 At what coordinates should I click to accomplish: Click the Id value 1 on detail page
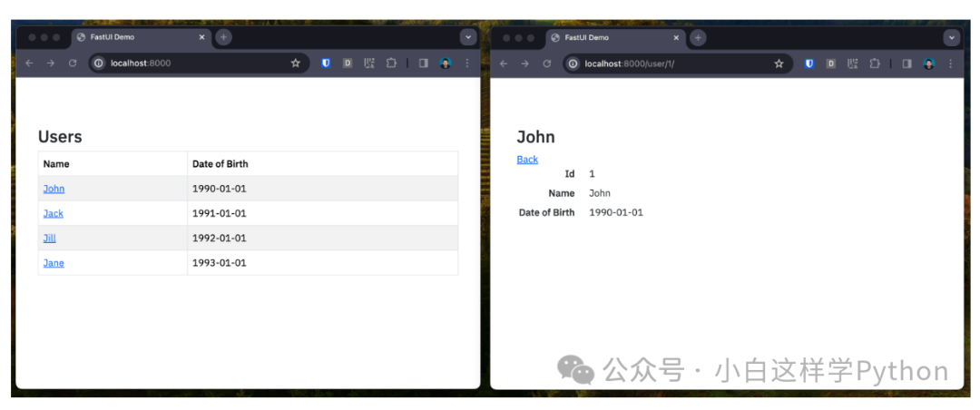(x=592, y=174)
